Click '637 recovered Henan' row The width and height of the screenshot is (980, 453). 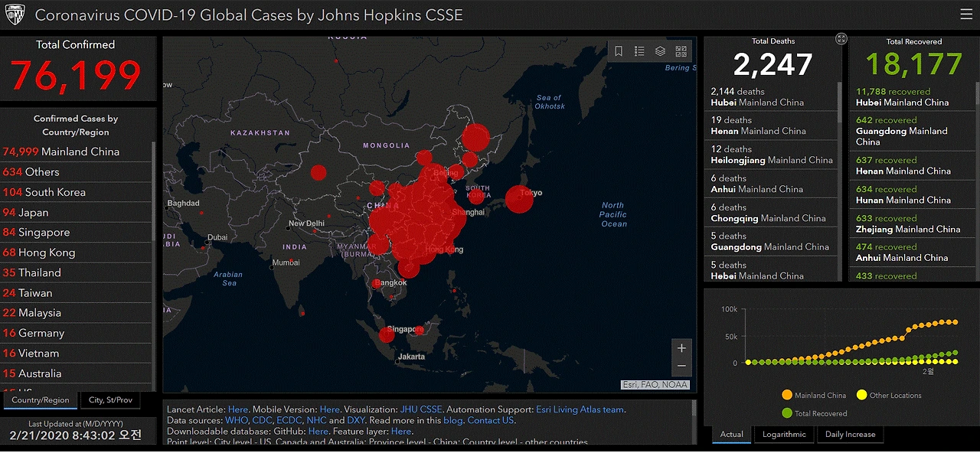[x=911, y=166]
